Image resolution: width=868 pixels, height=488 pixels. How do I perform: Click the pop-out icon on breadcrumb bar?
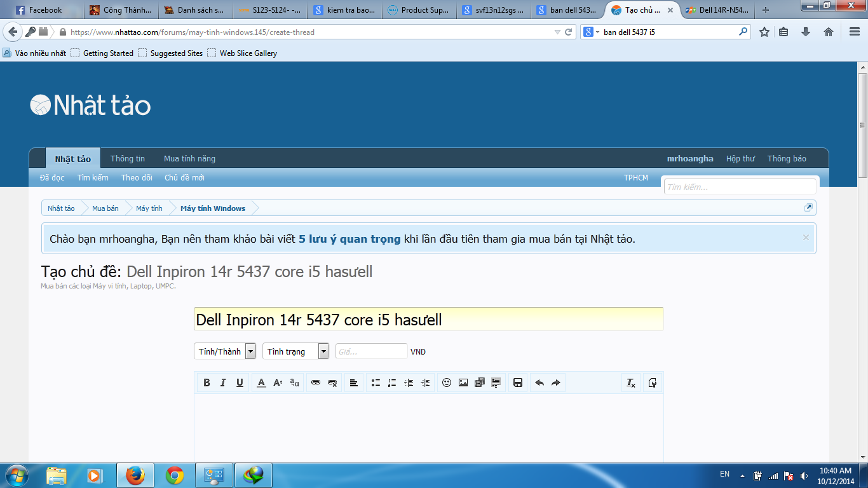[x=808, y=208]
